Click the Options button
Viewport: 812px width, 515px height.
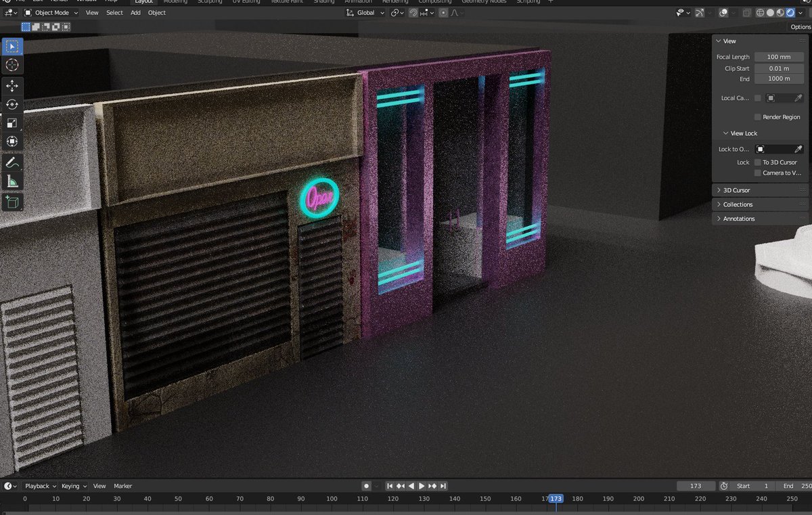click(800, 27)
